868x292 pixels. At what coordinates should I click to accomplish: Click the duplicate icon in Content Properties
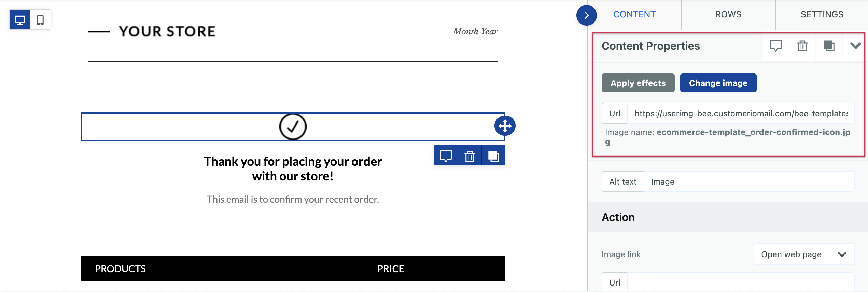coord(829,46)
